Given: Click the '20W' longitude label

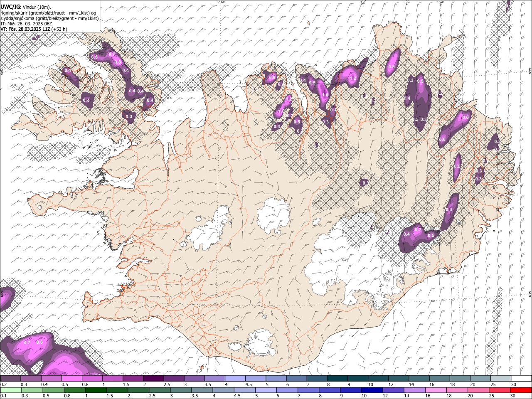Looking at the screenshot, I should tap(221, 2).
